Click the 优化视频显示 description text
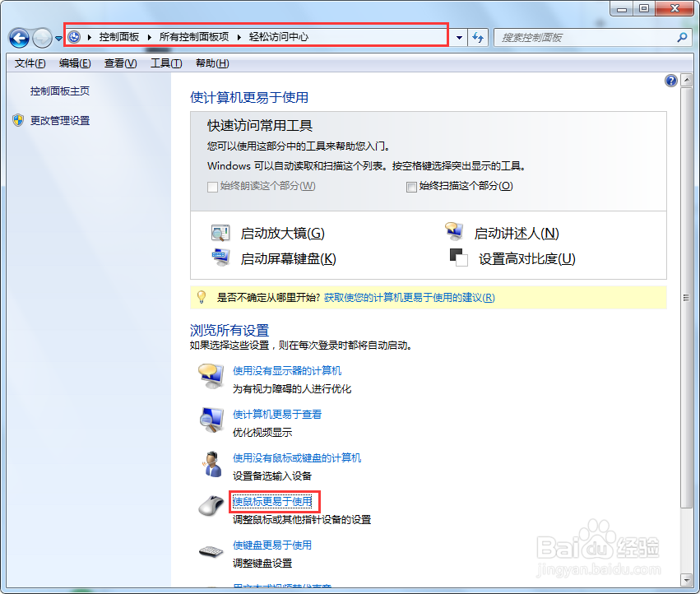Image resolution: width=700 pixels, height=594 pixels. [x=262, y=432]
